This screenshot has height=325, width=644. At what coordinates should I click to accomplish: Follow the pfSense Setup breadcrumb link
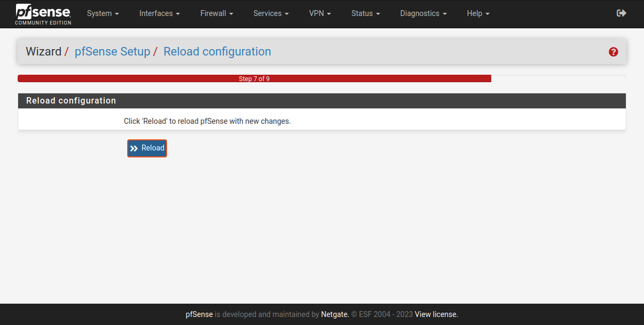click(x=112, y=52)
